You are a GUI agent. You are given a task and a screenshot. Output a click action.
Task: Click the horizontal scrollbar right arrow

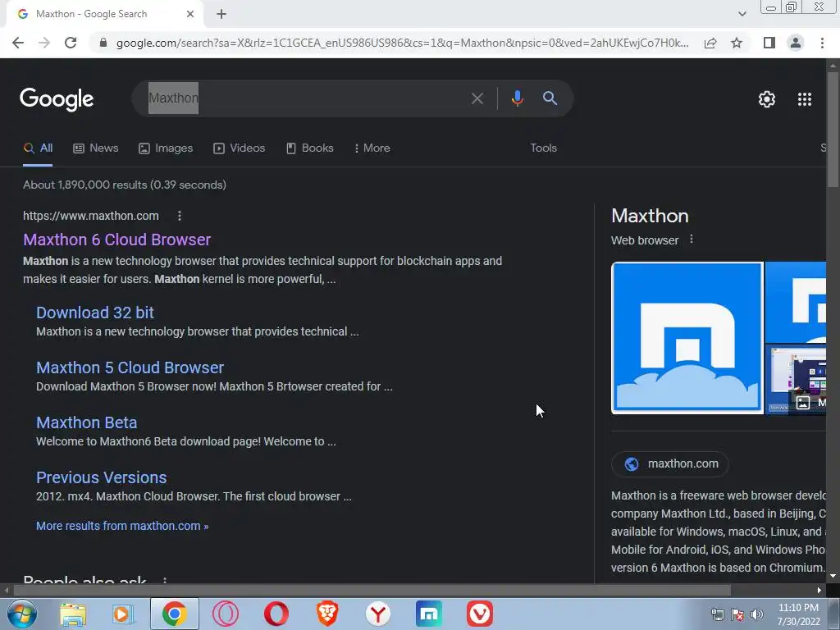click(x=819, y=591)
